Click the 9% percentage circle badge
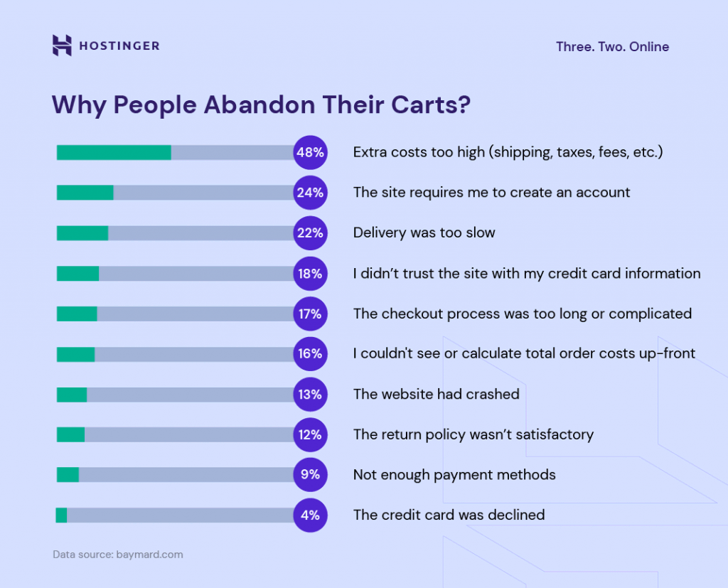 310,474
